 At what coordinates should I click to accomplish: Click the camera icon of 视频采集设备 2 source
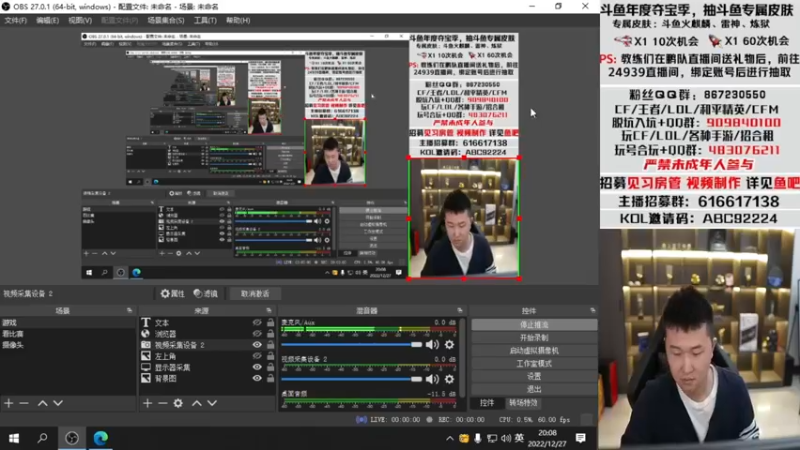(146, 345)
